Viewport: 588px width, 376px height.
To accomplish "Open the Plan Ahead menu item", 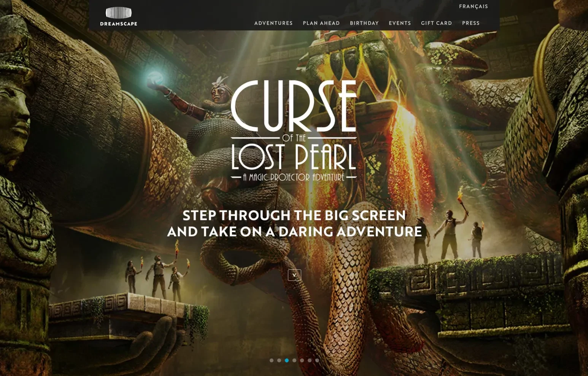I will tap(321, 23).
